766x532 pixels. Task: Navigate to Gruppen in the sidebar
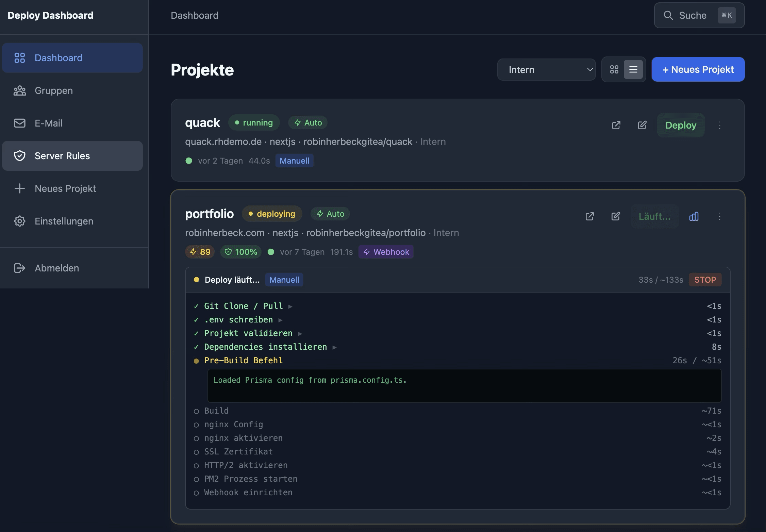53,90
